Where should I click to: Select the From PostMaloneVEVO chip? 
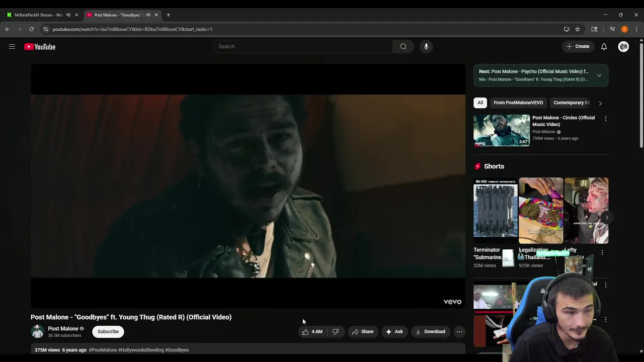pos(518,103)
